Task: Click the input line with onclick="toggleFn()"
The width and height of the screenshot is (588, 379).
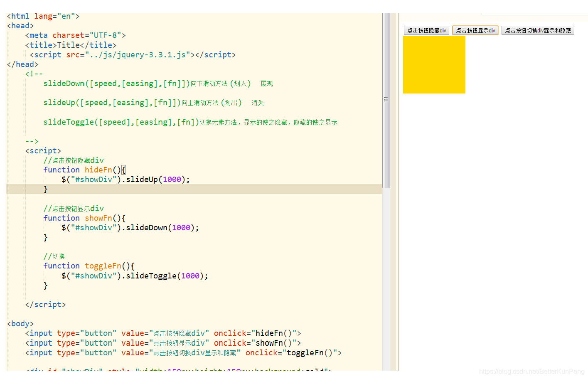Action: tap(183, 353)
